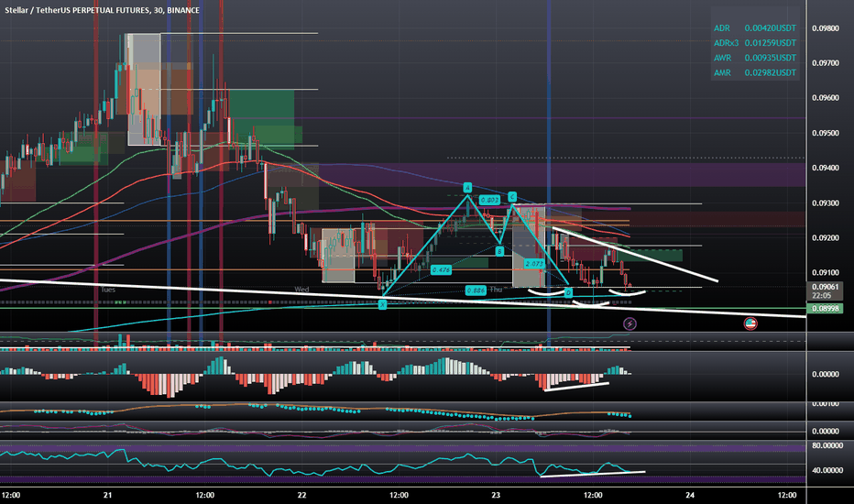Click the 0.09600 price axis label
The image size is (854, 504).
[x=825, y=98]
